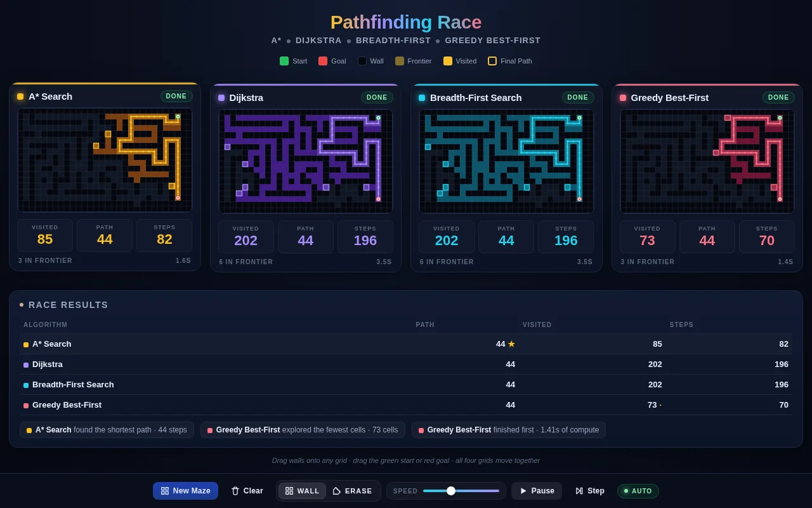
Task: Click the red goal node in the Dijkstra grid
Action: tap(378, 199)
